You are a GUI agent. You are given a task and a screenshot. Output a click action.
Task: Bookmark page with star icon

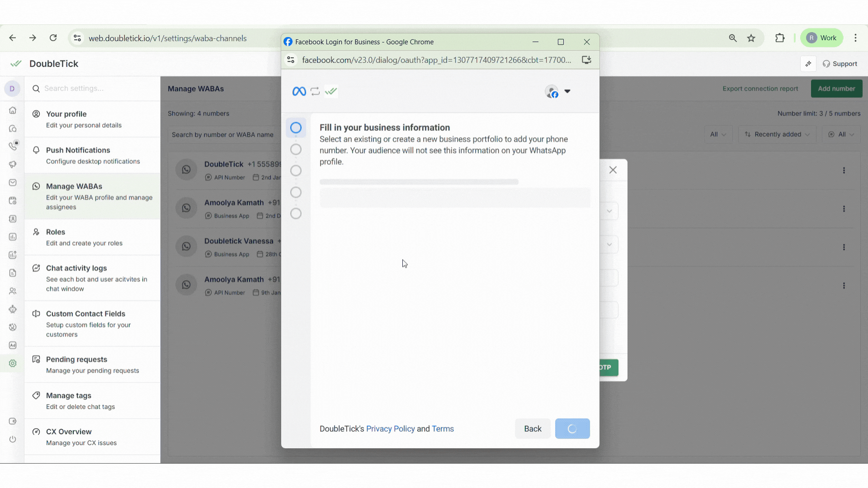coord(751,38)
